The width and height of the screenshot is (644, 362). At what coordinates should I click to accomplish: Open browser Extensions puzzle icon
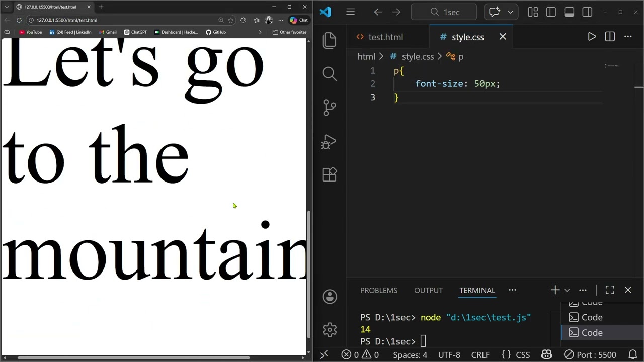[x=243, y=20]
